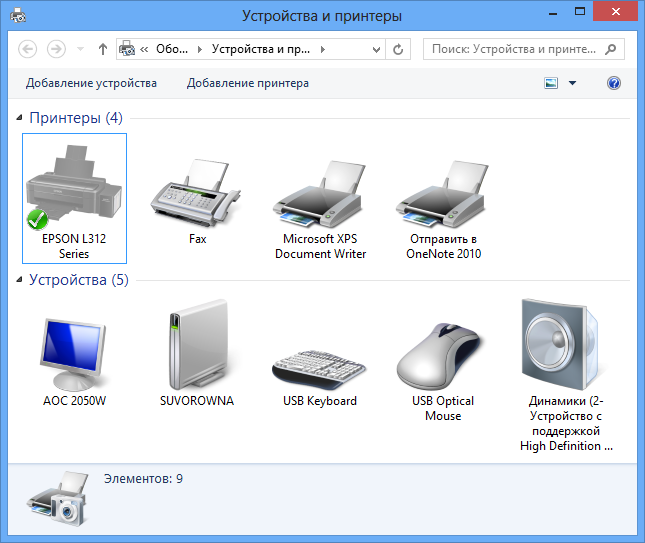Click the SUVOROWNA label
645x543 pixels.
pos(197,401)
